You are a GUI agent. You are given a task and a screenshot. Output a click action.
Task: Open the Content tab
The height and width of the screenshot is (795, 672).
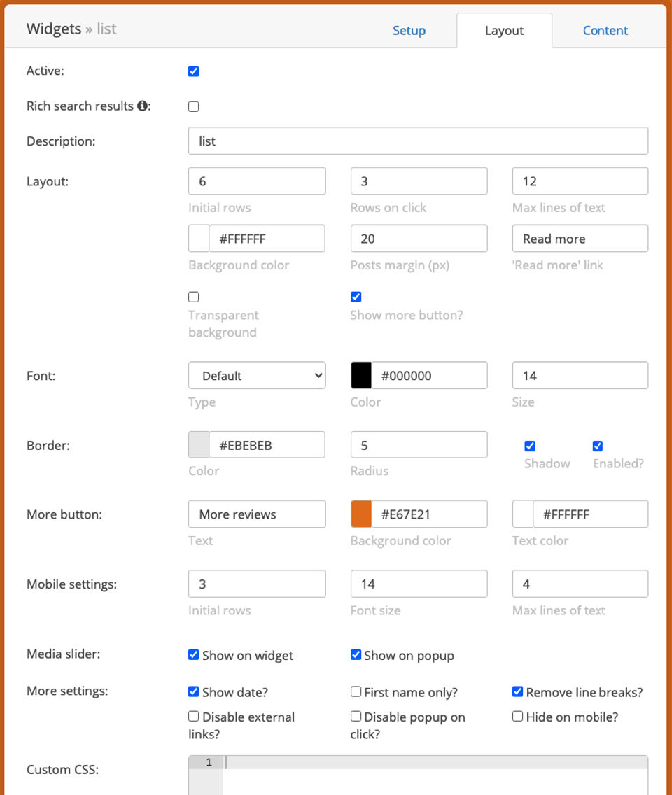(605, 31)
